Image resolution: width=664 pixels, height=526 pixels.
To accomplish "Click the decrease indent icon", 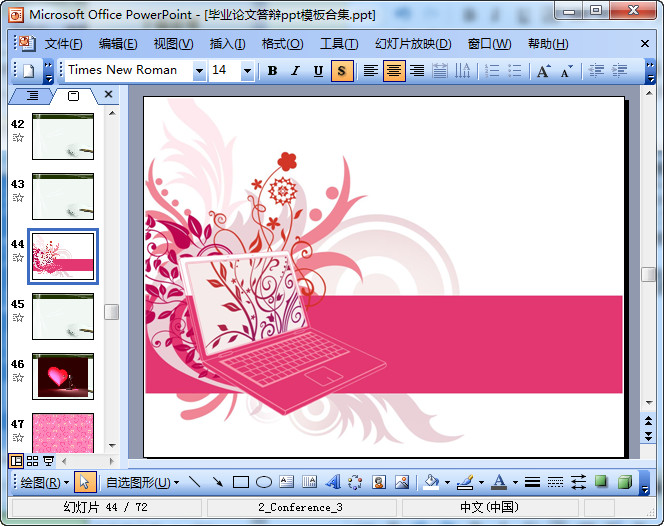I will (x=596, y=71).
